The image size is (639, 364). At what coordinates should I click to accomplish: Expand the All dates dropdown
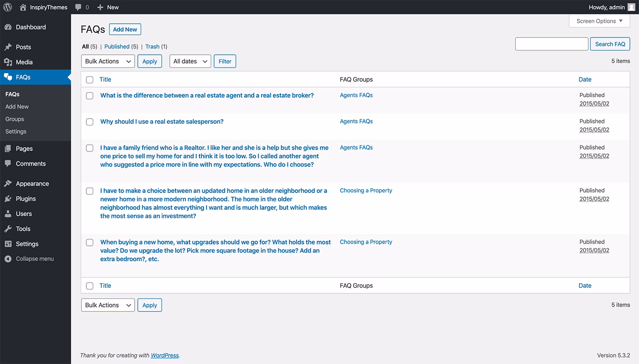190,61
